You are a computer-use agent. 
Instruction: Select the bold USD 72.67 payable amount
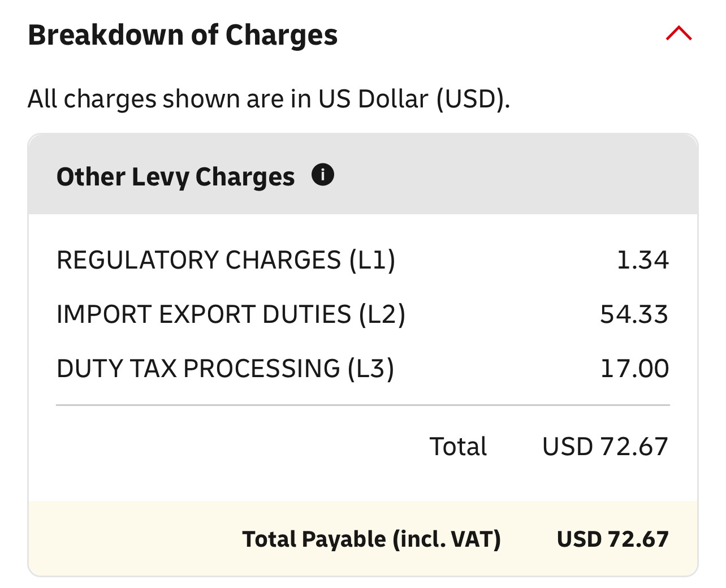point(612,539)
